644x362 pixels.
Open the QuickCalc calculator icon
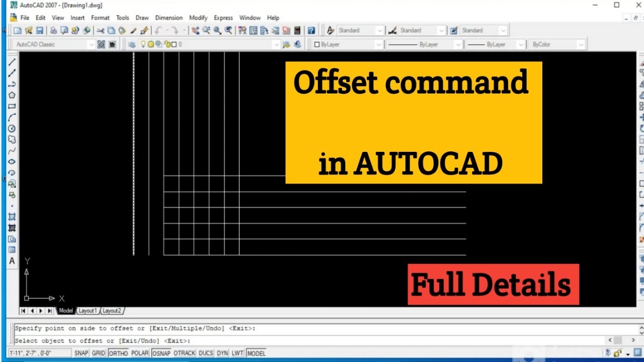[297, 30]
